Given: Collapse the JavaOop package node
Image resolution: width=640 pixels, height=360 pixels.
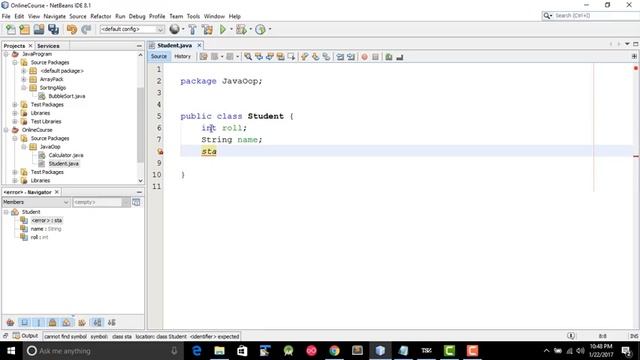Looking at the screenshot, I should point(24,147).
